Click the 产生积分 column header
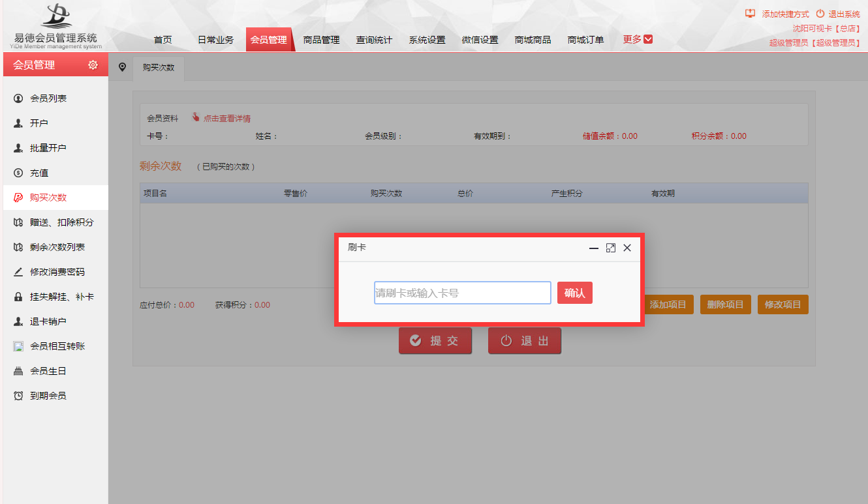This screenshot has width=868, height=504. [x=567, y=194]
